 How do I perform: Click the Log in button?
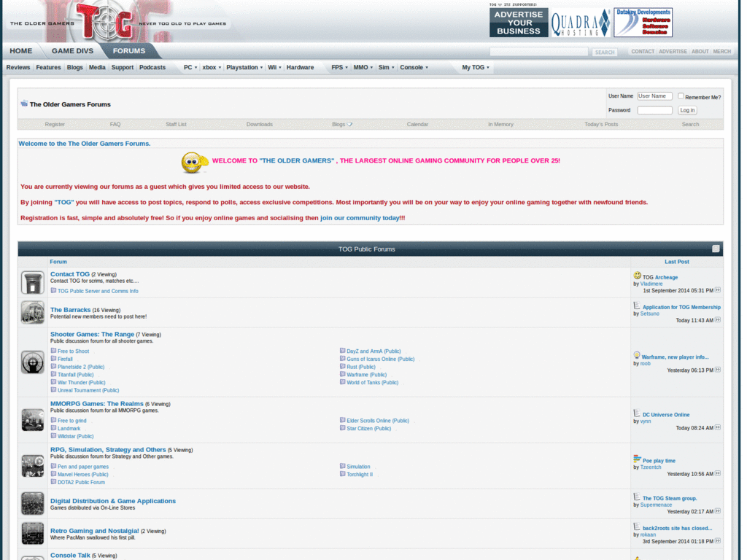coord(687,110)
